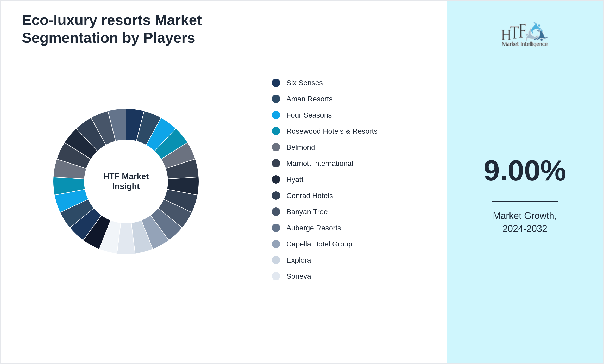This screenshot has width=604, height=364.
Task: Click the Aman Resorts legend color dot
Action: (x=276, y=99)
